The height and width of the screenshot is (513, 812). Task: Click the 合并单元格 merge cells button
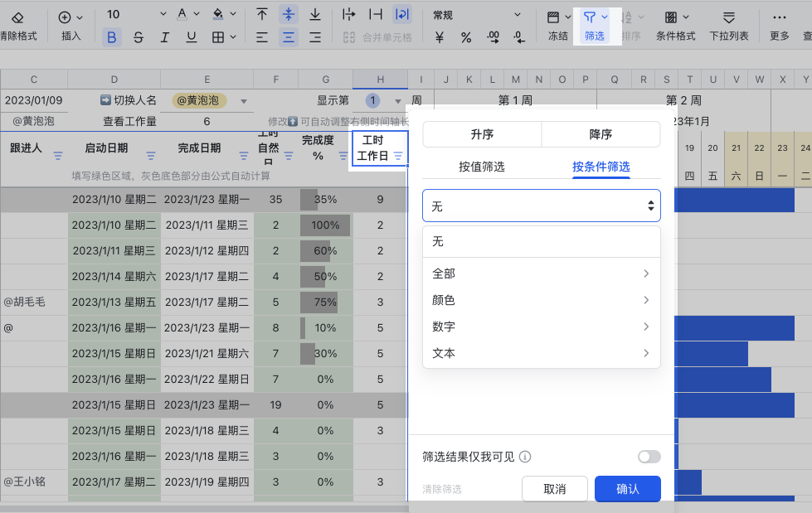(x=377, y=37)
